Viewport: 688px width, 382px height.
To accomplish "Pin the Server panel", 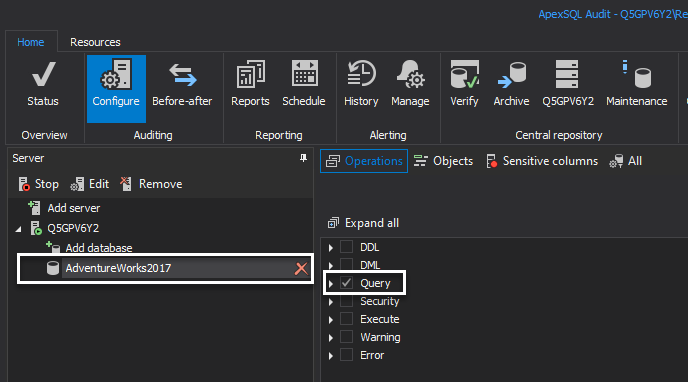I will 303,158.
